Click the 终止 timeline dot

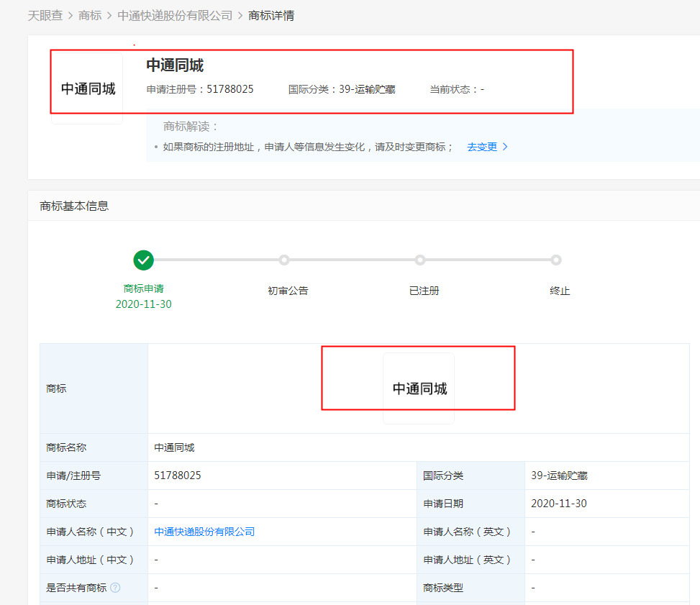pos(556,260)
